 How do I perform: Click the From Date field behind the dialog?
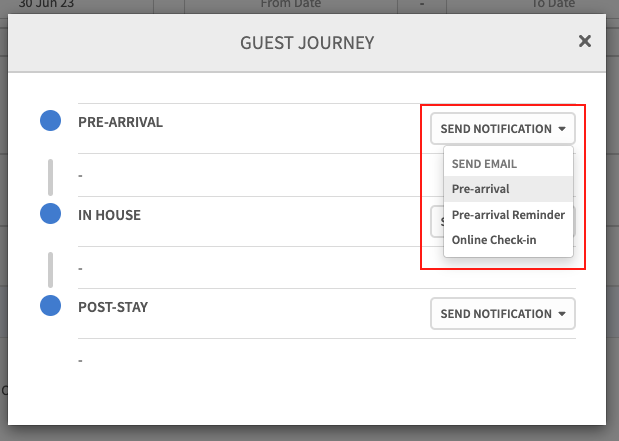(x=293, y=5)
